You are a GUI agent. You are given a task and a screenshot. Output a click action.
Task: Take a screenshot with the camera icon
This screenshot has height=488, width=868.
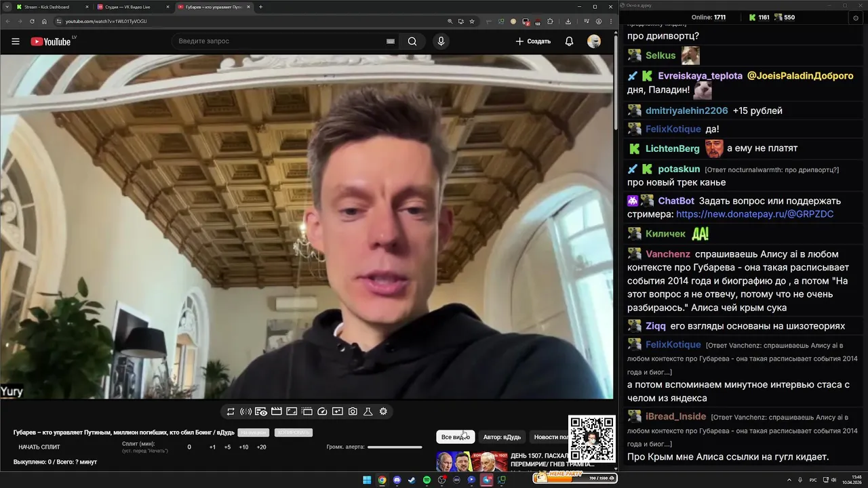coord(353,411)
